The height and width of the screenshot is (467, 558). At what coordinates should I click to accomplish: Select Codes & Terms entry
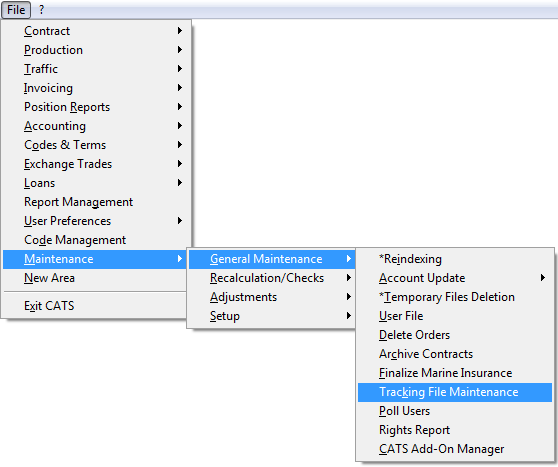tap(96, 145)
